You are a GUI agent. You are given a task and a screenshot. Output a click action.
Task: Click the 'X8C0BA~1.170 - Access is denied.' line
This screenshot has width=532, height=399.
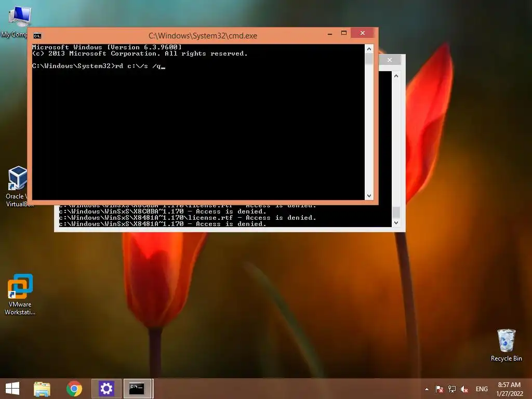coord(163,211)
